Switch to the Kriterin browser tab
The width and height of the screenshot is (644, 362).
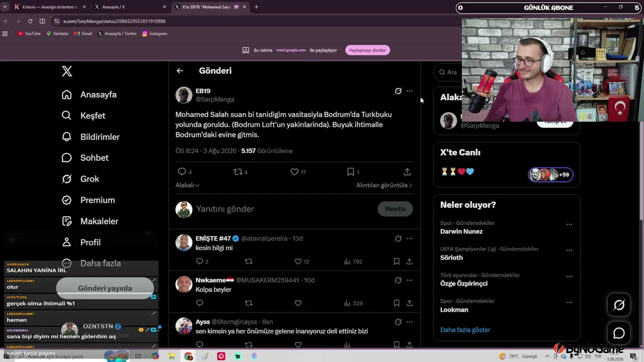tap(49, 7)
